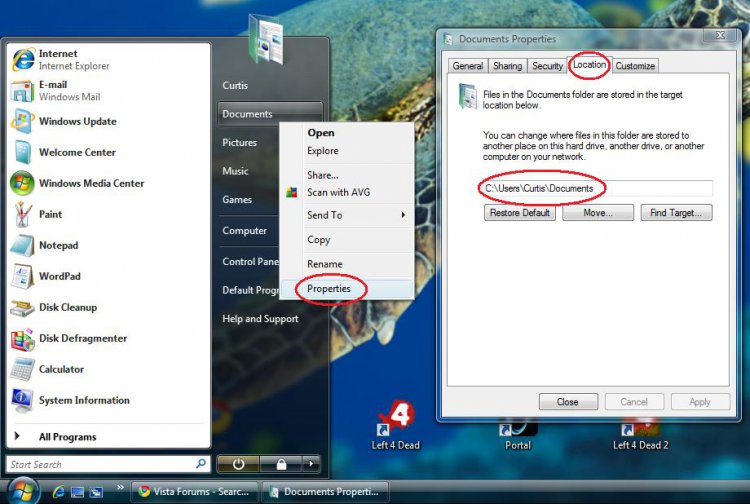Open Music in Start menu
The width and height of the screenshot is (750, 504).
(235, 171)
